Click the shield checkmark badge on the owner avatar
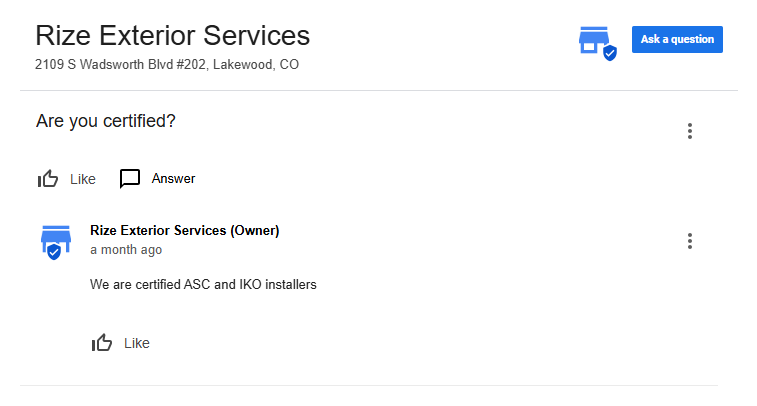Viewport: 757px width, 406px height. [55, 253]
